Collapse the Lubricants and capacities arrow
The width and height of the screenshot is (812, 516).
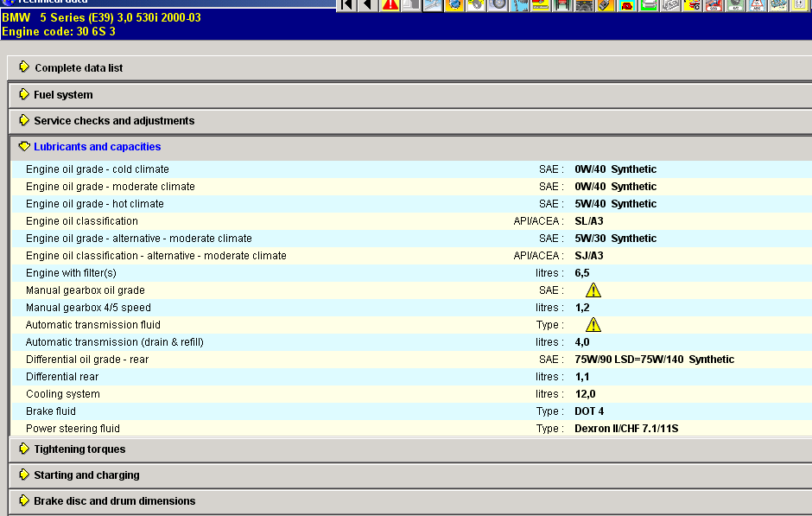[x=24, y=146]
